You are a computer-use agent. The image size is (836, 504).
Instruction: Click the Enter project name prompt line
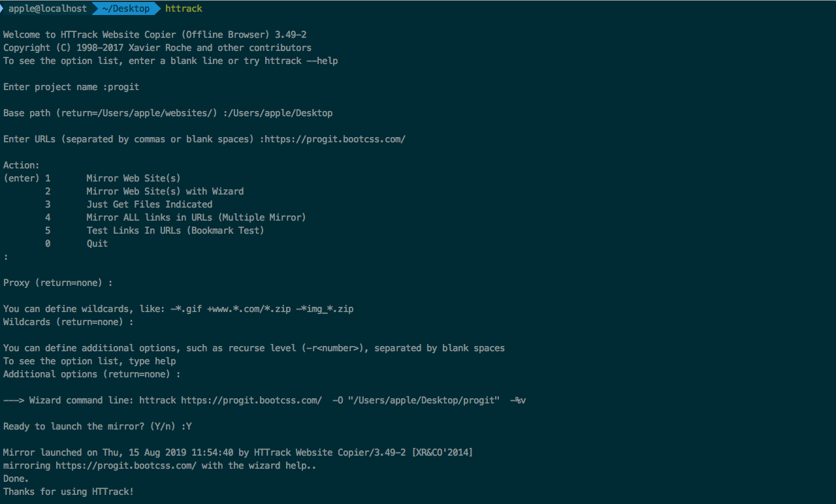coord(71,87)
